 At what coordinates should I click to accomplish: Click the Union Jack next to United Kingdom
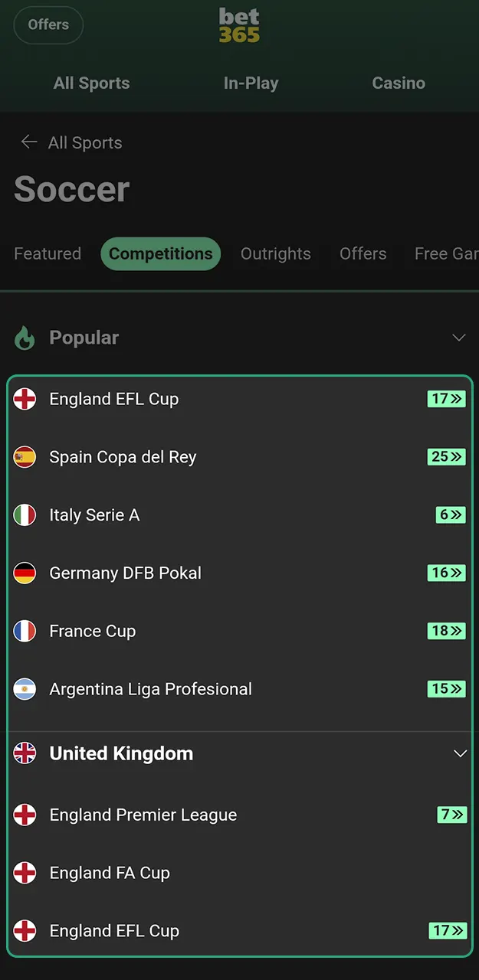click(25, 753)
